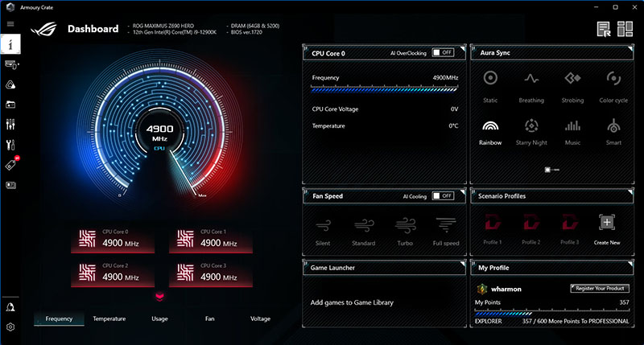Image resolution: width=644 pixels, height=345 pixels.
Task: Select scenario Profile 1
Action: [493, 229]
